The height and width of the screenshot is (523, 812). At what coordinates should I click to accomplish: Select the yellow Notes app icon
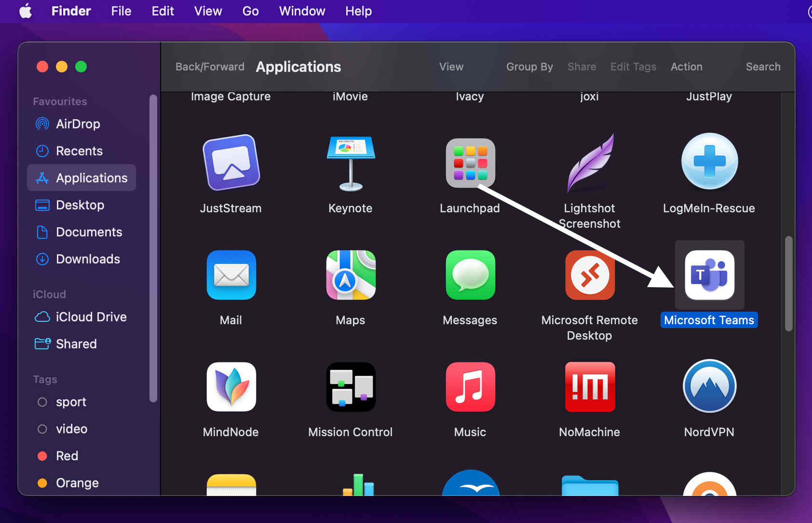pos(231,484)
